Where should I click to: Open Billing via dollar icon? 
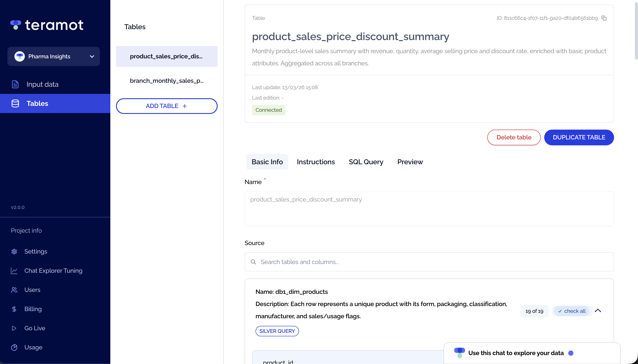pos(14,309)
